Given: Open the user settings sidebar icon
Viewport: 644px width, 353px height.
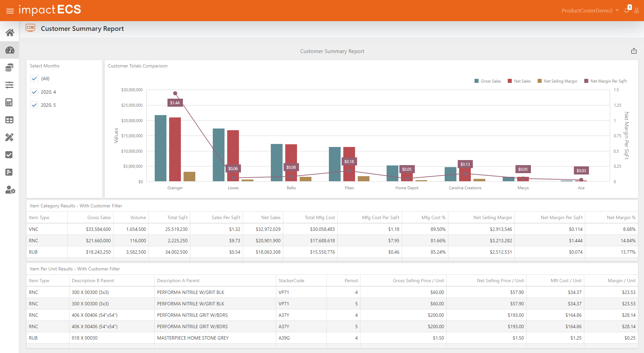Looking at the screenshot, I should [10, 190].
